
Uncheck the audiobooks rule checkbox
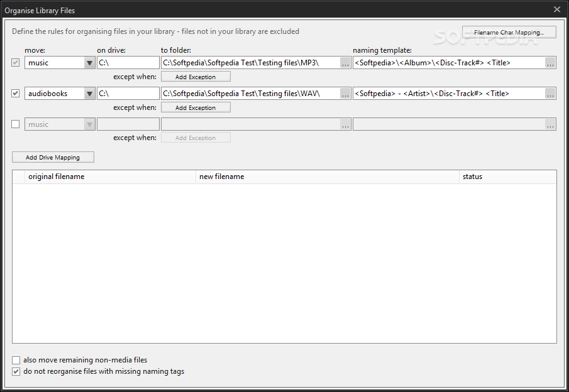(x=15, y=93)
